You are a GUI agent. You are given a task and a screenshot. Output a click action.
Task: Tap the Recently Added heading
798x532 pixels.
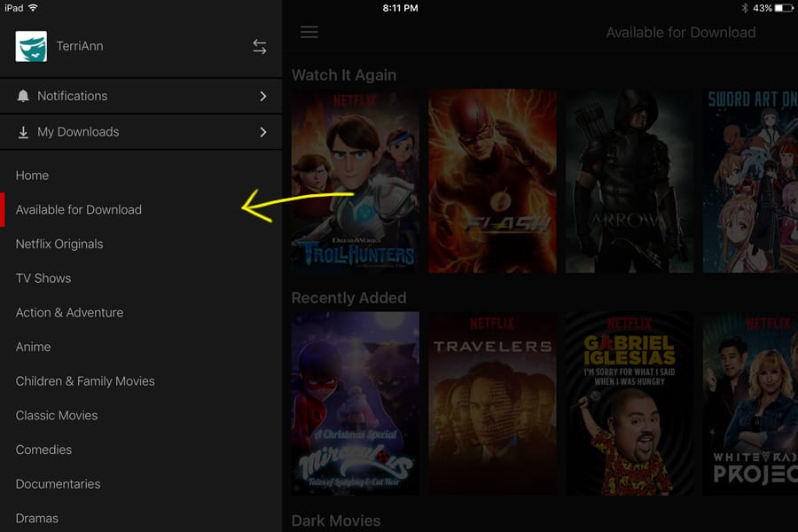[x=349, y=298]
